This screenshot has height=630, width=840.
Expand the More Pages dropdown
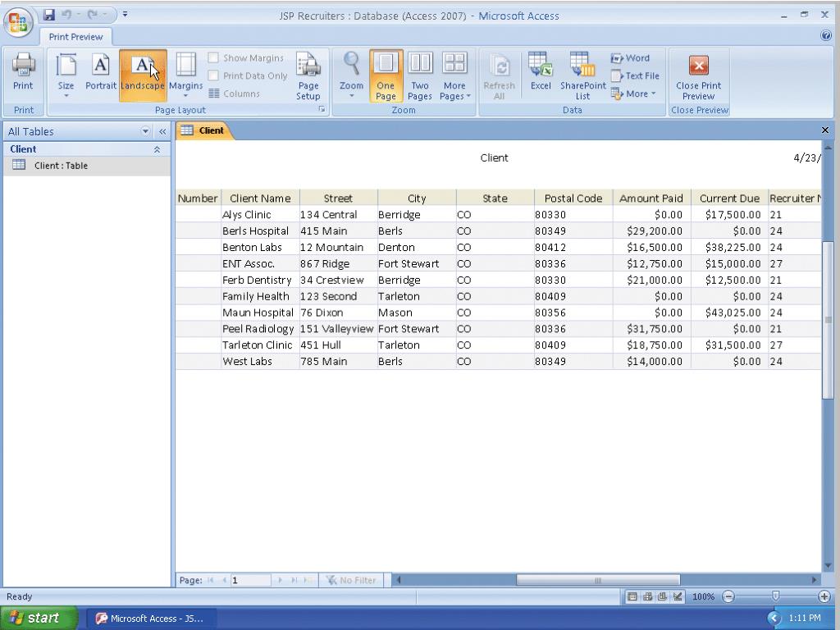(x=454, y=76)
